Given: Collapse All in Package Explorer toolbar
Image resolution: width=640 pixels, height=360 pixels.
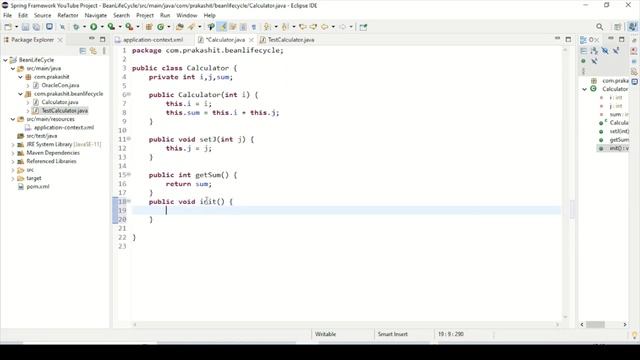Looking at the screenshot, I should click(83, 51).
